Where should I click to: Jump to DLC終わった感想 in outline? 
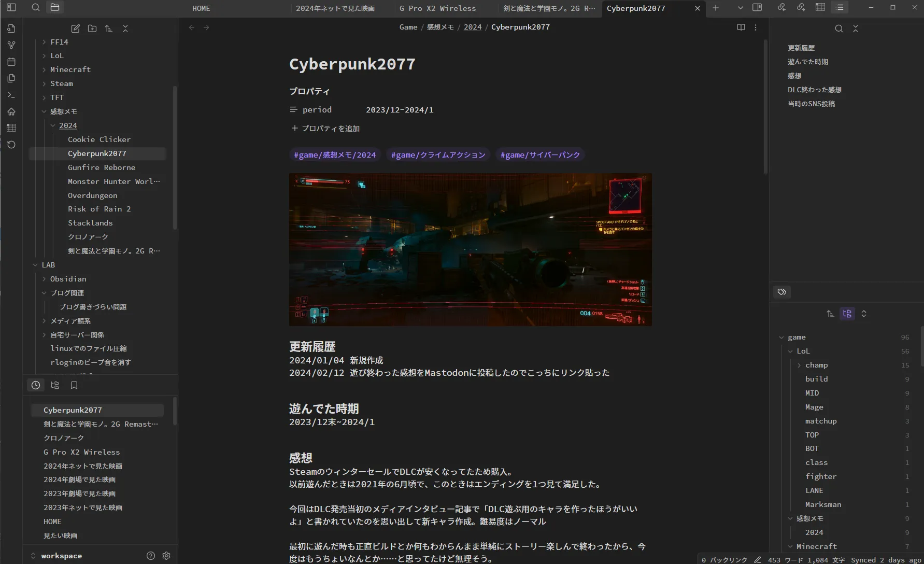coord(815,90)
